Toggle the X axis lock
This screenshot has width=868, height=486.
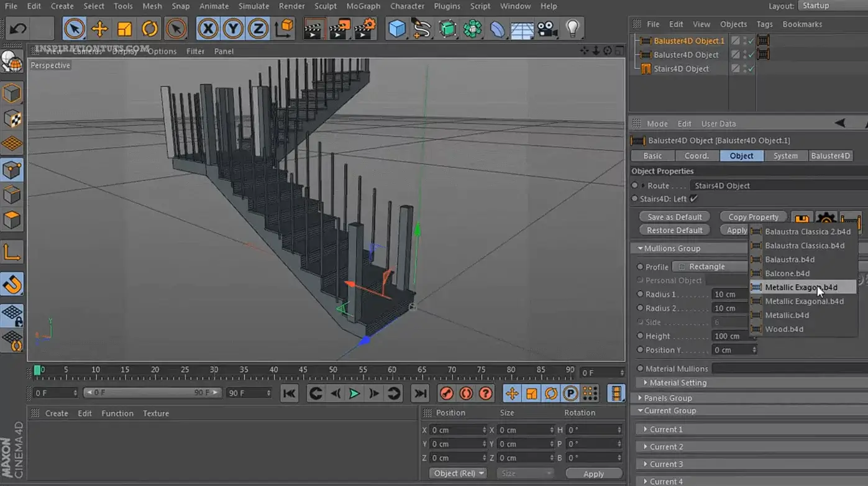pyautogui.click(x=208, y=29)
